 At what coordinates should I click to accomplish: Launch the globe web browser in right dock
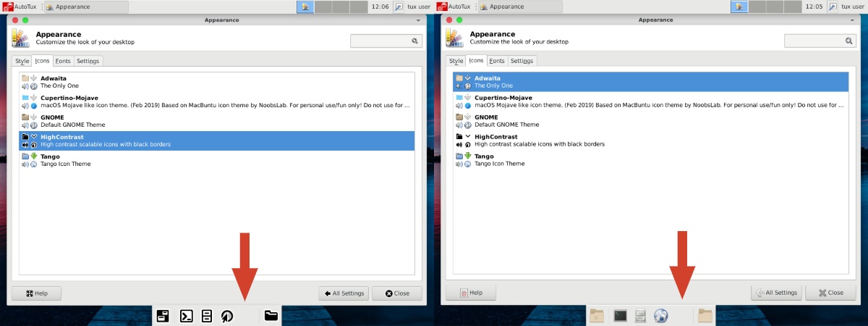point(660,316)
